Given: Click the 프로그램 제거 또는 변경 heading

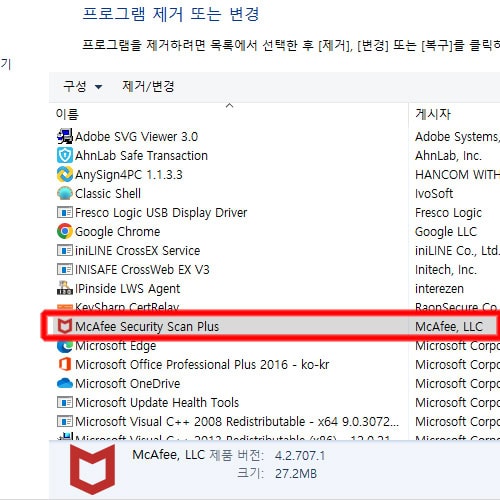Looking at the screenshot, I should pos(171,14).
